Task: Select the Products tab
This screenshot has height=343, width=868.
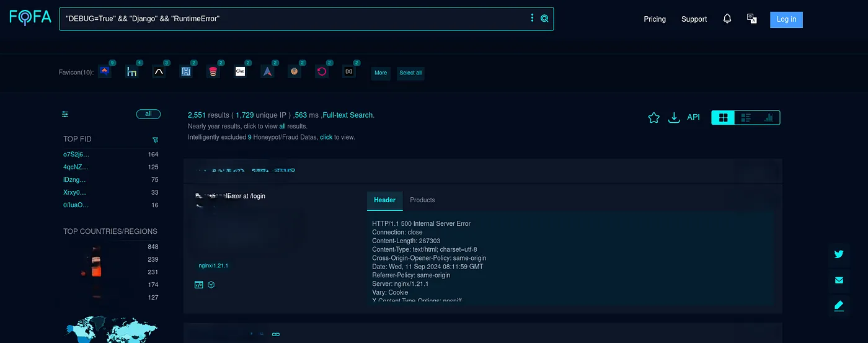Action: (422, 200)
